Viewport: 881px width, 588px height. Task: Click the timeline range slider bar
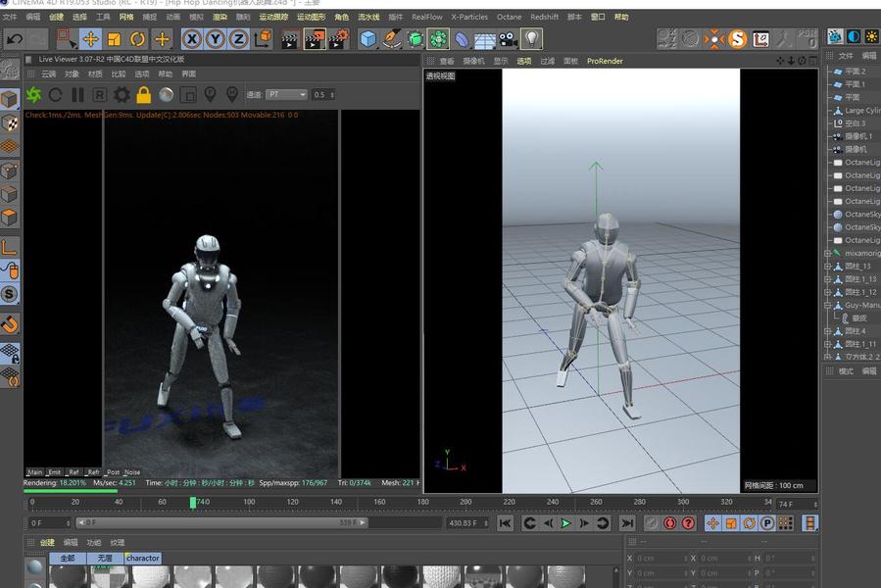[x=221, y=522]
